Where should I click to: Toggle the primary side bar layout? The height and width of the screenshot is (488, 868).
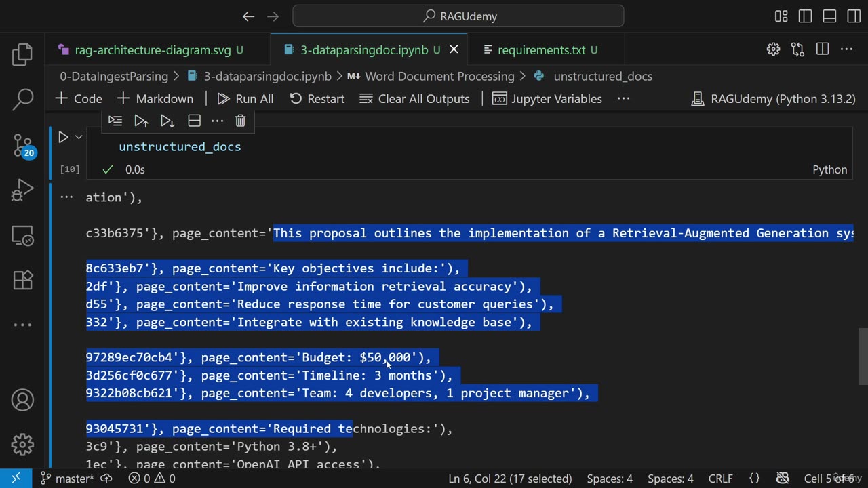[805, 16]
